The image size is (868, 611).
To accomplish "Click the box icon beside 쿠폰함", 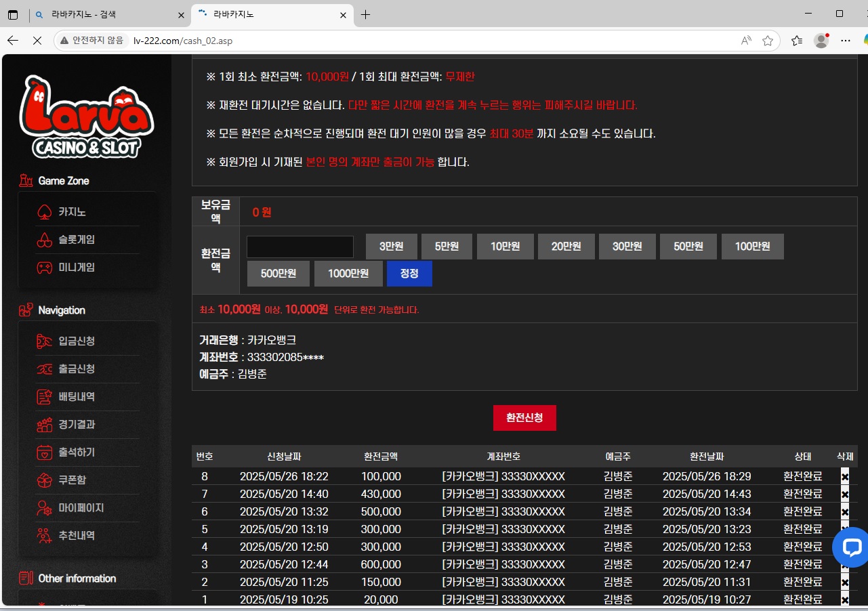I will (x=44, y=480).
